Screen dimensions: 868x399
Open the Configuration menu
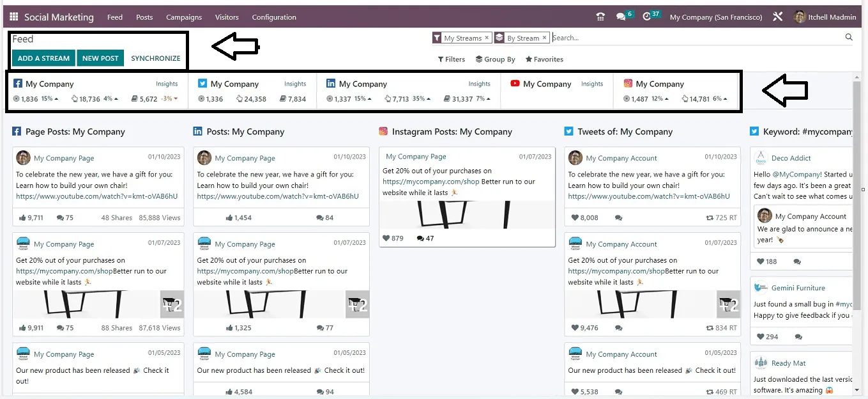click(274, 17)
